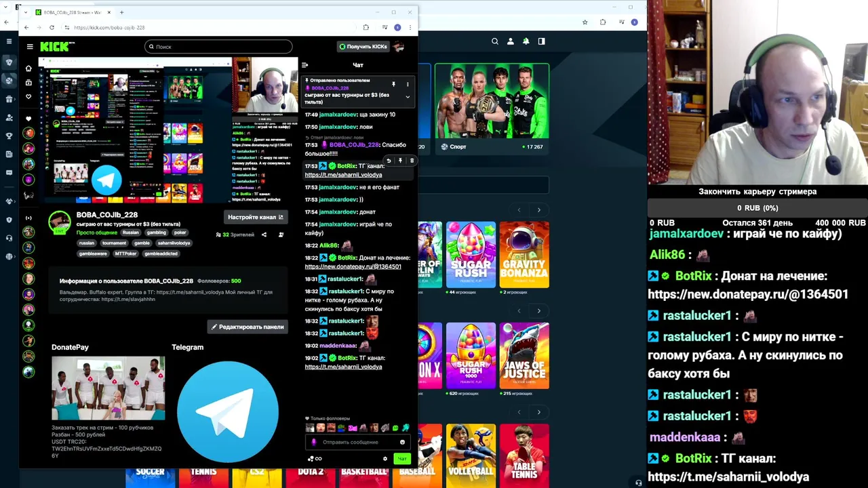
Task: Click jamalxardoev username at 17:49
Action: coord(338,115)
